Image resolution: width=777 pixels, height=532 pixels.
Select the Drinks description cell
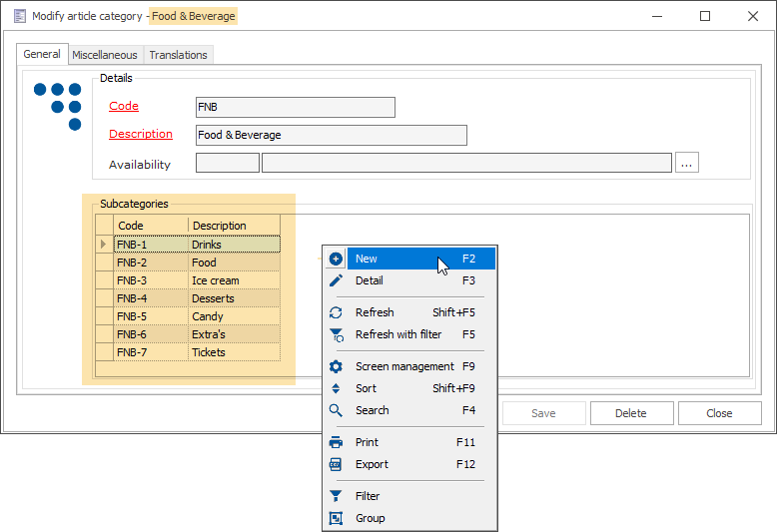click(x=234, y=245)
